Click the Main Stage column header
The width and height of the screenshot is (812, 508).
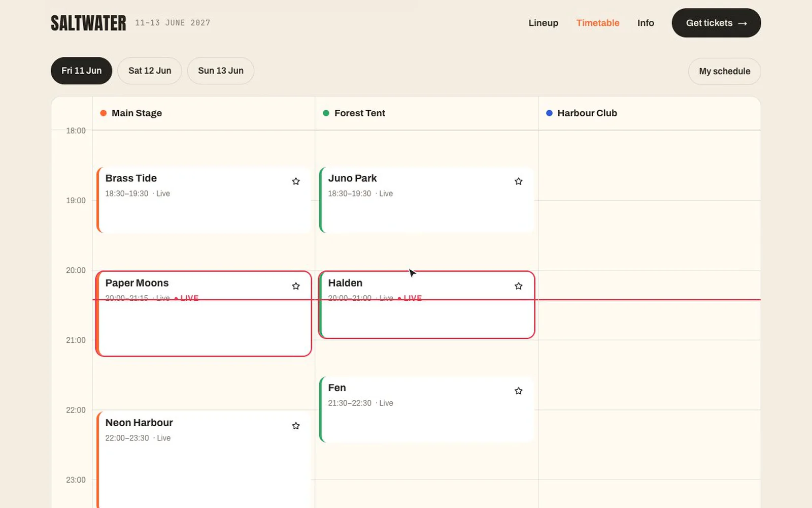coord(204,113)
